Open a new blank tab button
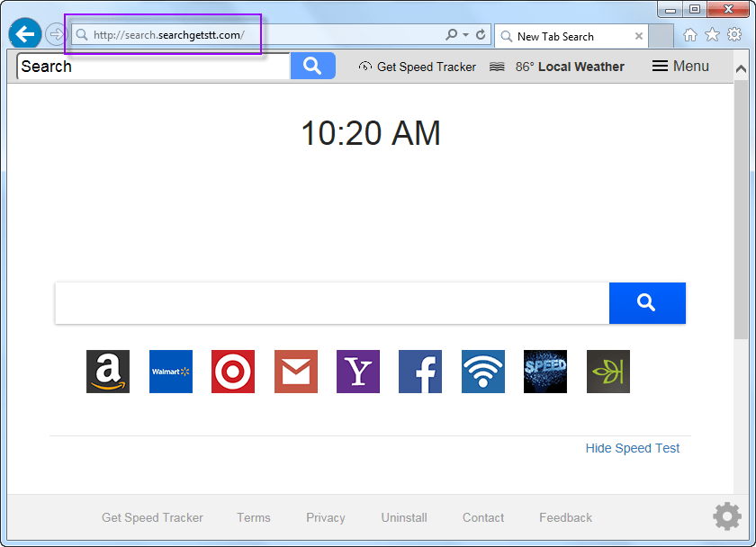 pyautogui.click(x=661, y=36)
